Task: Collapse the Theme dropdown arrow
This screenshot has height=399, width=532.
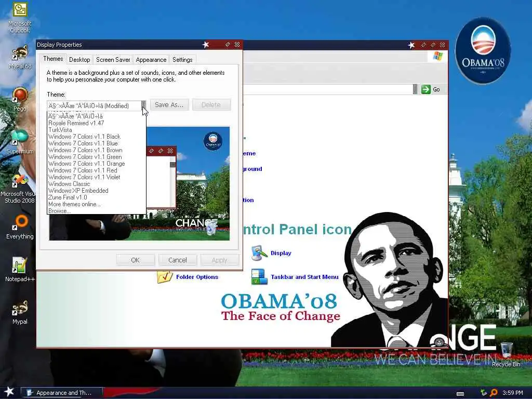Action: [143, 105]
